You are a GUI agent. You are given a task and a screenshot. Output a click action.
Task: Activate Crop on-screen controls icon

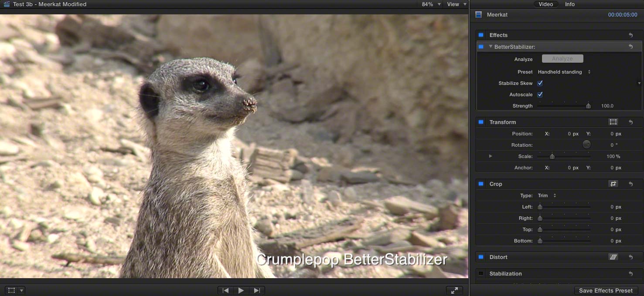tap(613, 184)
